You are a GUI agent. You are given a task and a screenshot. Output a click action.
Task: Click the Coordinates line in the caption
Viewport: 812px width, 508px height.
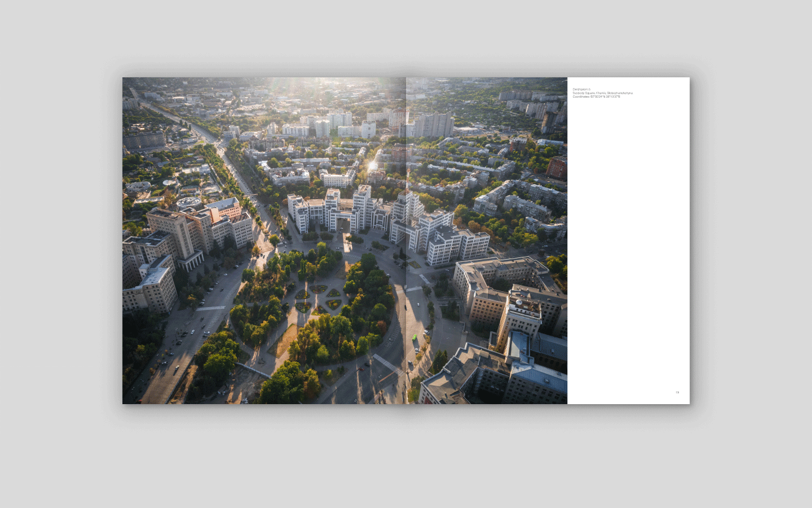pyautogui.click(x=596, y=97)
